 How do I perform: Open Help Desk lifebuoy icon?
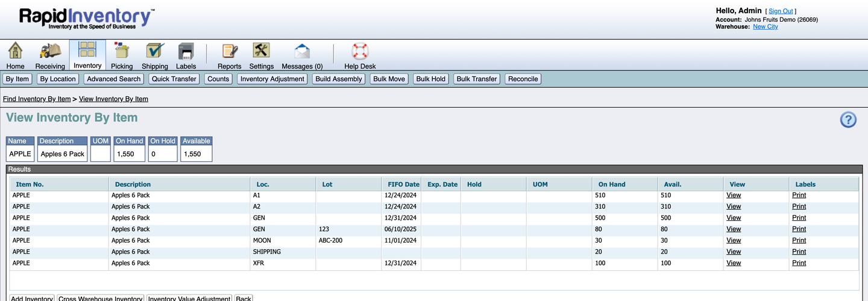click(360, 52)
